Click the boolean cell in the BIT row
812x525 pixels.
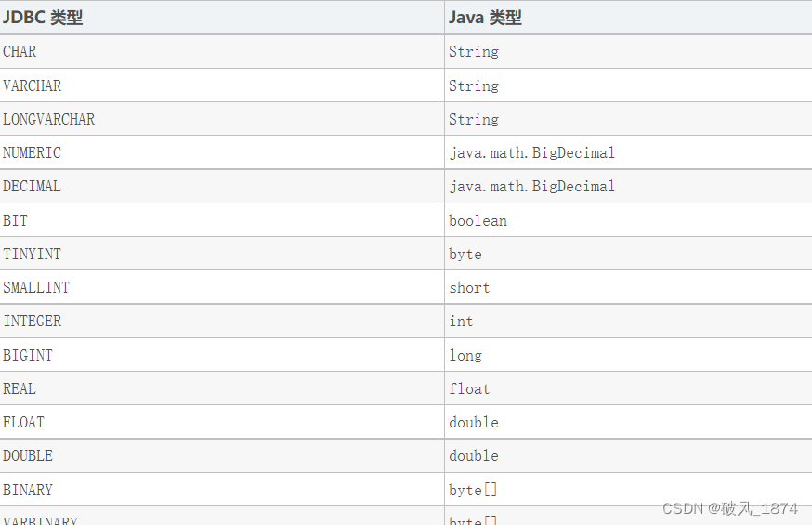click(x=628, y=220)
